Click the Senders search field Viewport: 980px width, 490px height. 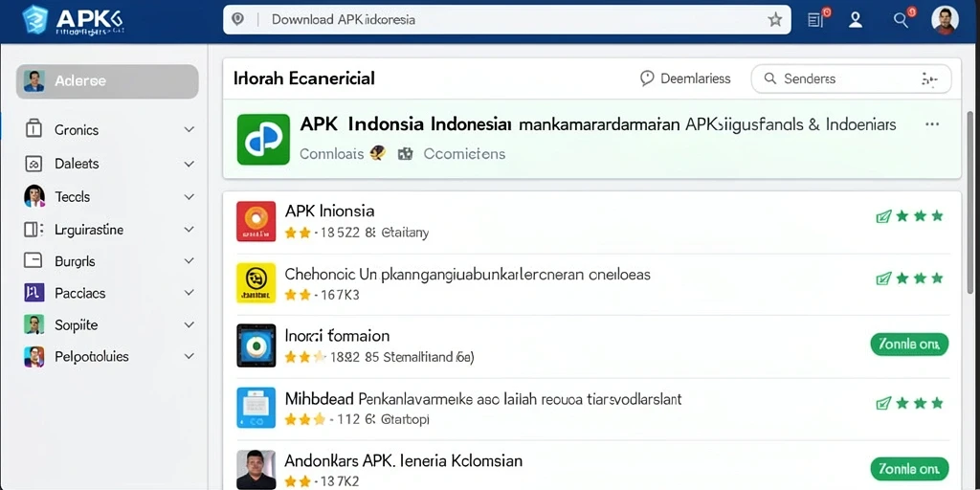[851, 78]
